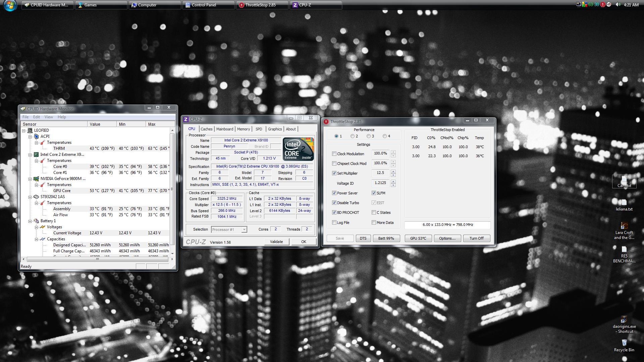Increase the Set Multiplier value with up arrow
This screenshot has width=644, height=362.
[393, 171]
